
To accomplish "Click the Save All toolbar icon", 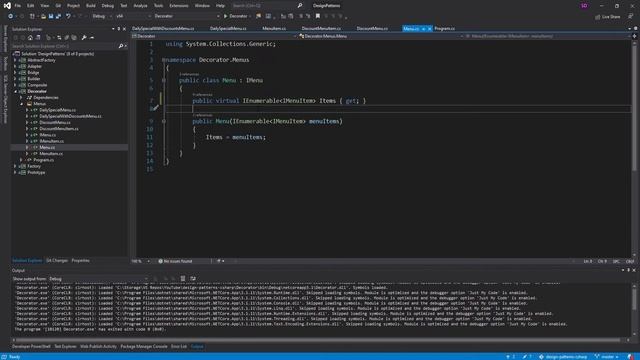I will (58, 16).
